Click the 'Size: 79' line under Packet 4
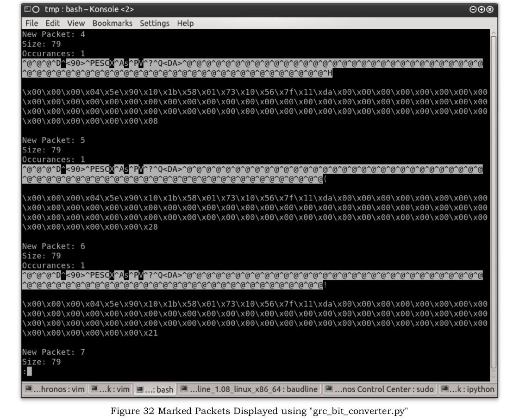The image size is (507, 420). 41,44
